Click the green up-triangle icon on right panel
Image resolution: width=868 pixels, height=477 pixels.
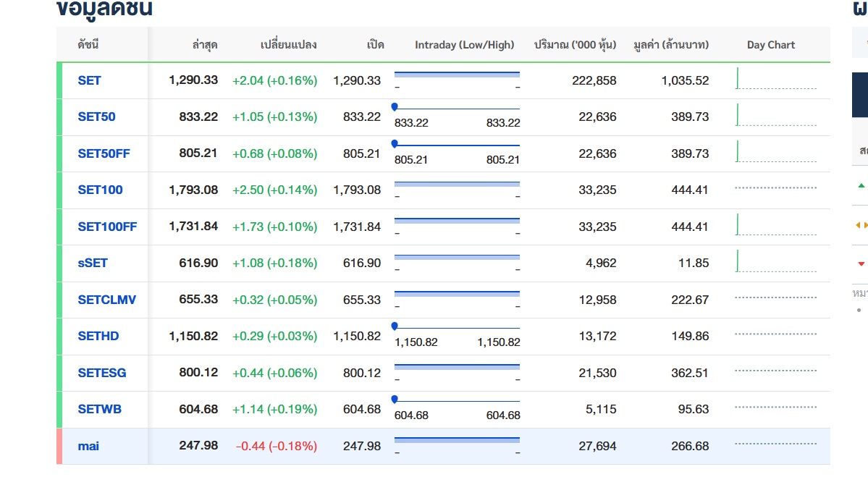pyautogui.click(x=861, y=185)
